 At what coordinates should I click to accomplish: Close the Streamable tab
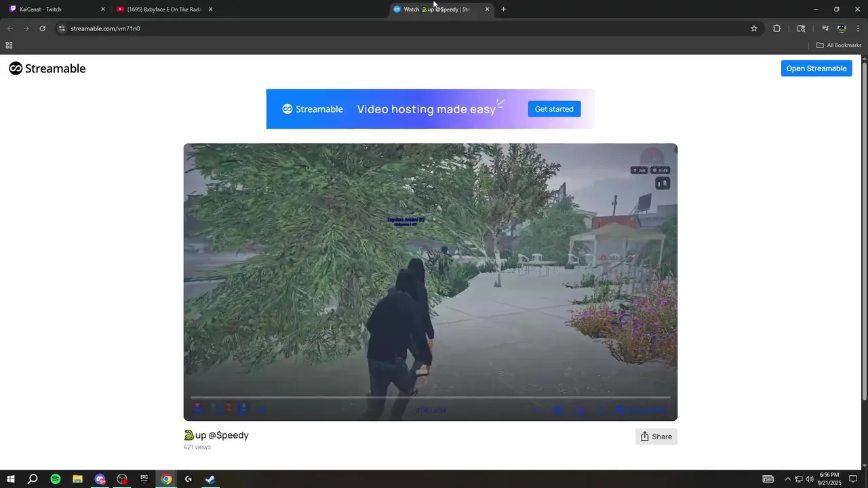pos(487,9)
